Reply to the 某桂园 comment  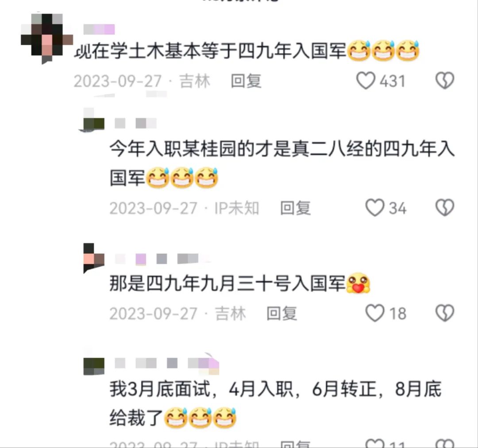(295, 208)
